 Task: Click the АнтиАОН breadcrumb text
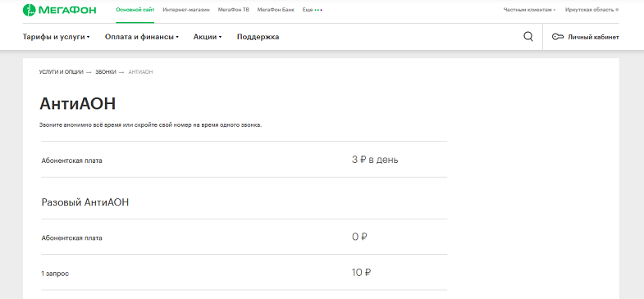(x=140, y=72)
